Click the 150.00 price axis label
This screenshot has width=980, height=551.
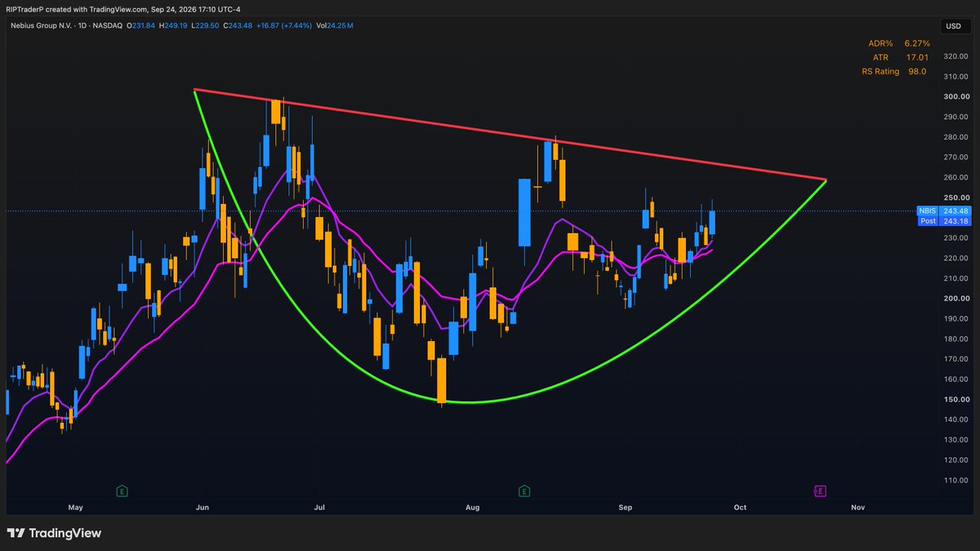pos(955,399)
